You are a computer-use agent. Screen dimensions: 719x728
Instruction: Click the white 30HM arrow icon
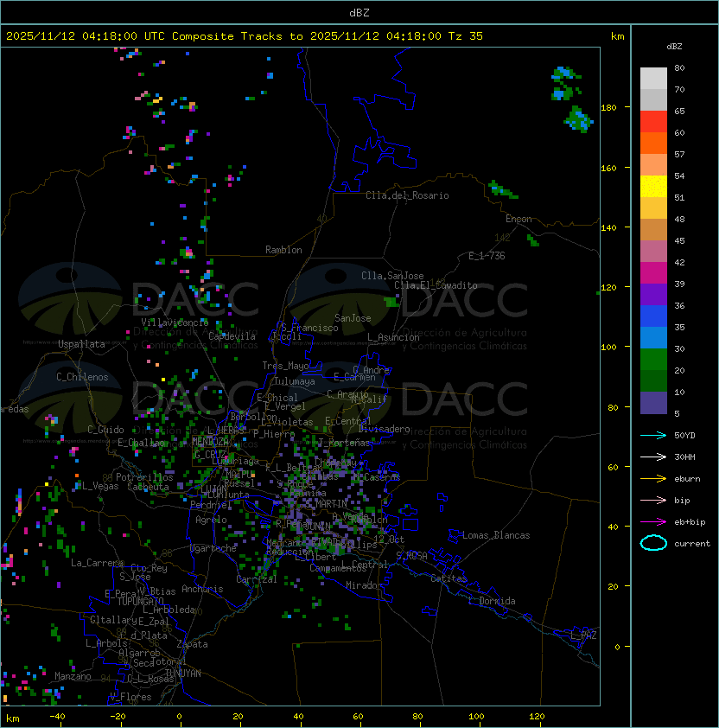pos(653,457)
